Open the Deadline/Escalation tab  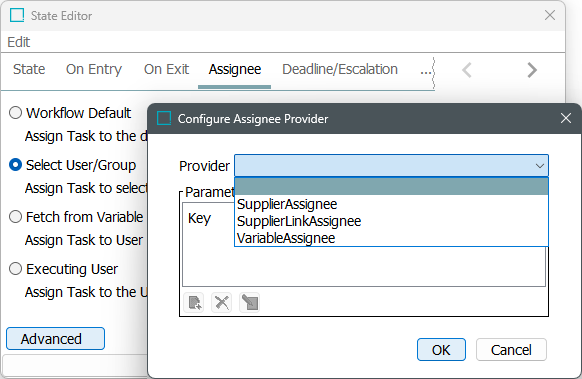[340, 69]
